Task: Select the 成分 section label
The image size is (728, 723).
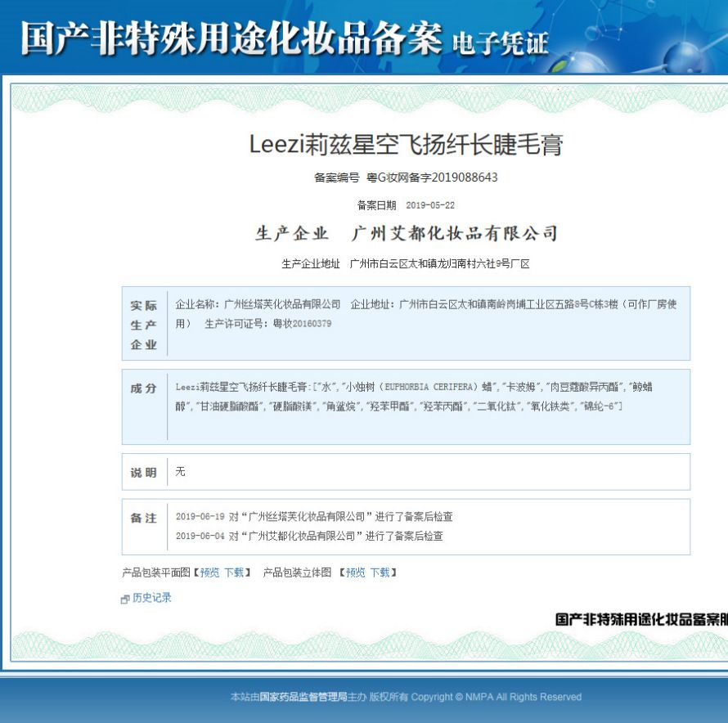Action: pyautogui.click(x=144, y=388)
